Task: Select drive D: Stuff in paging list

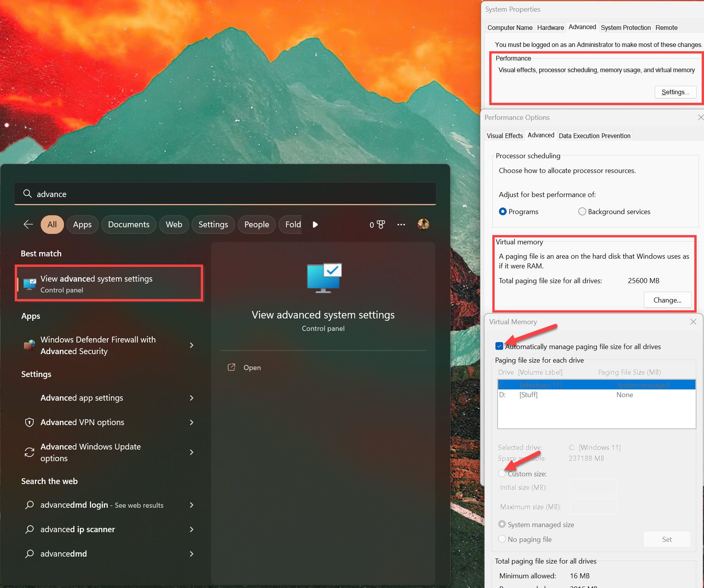Action: [596, 394]
